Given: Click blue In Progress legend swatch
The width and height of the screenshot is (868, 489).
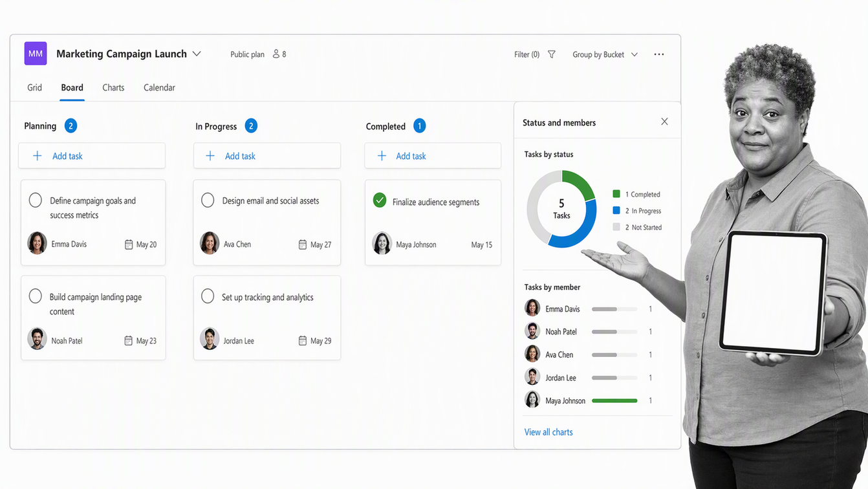Looking at the screenshot, I should [616, 210].
